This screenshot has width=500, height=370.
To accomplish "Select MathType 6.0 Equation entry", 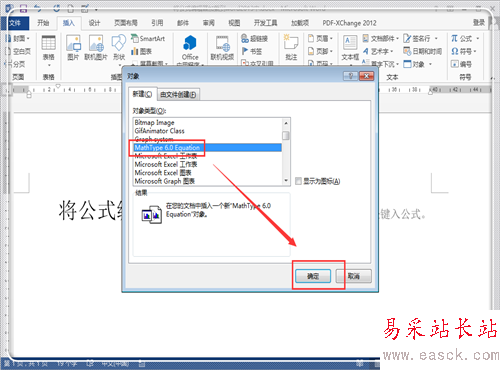I will pyautogui.click(x=207, y=147).
